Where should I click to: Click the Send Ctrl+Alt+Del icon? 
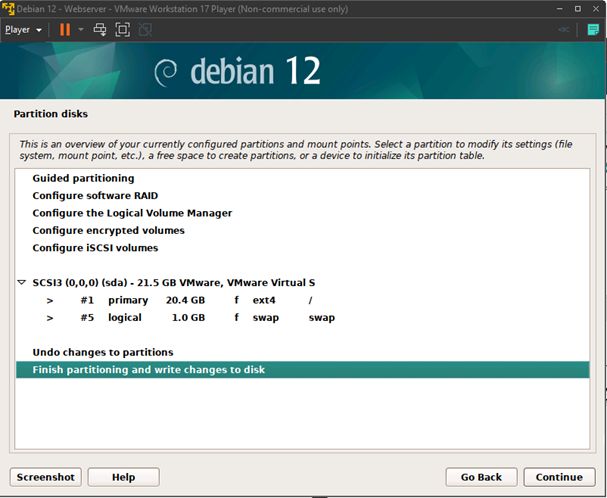click(x=100, y=30)
